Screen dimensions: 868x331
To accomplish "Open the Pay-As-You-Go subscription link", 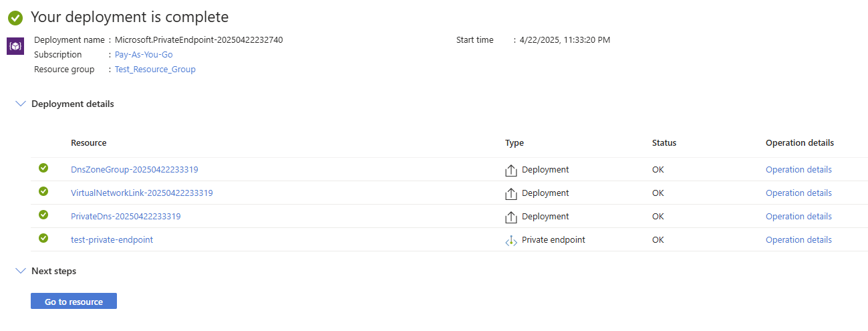I will pos(144,55).
